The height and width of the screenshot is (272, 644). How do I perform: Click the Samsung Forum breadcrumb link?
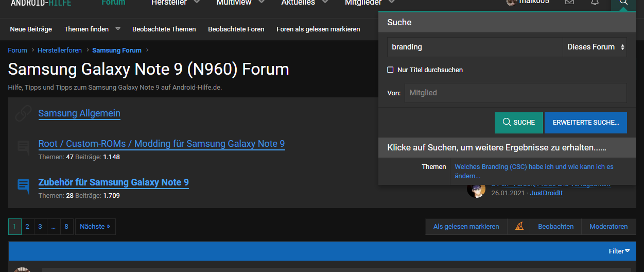tap(117, 50)
